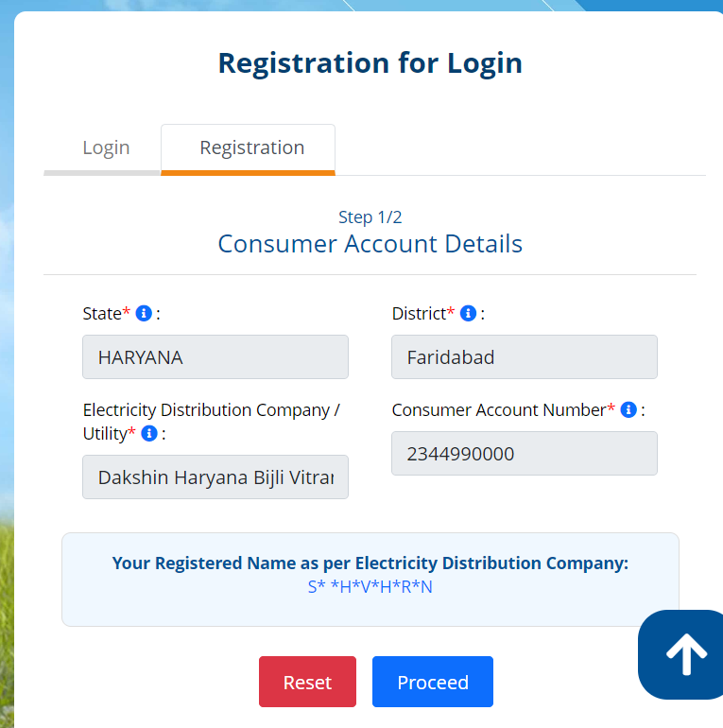Click the info icon next to District
This screenshot has width=723, height=728.
tap(468, 313)
